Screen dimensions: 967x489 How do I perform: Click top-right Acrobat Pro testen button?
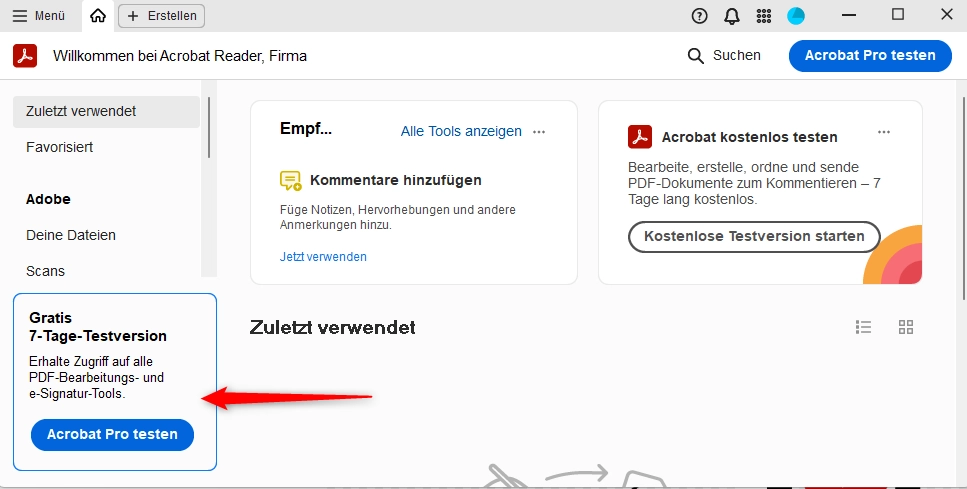point(870,55)
